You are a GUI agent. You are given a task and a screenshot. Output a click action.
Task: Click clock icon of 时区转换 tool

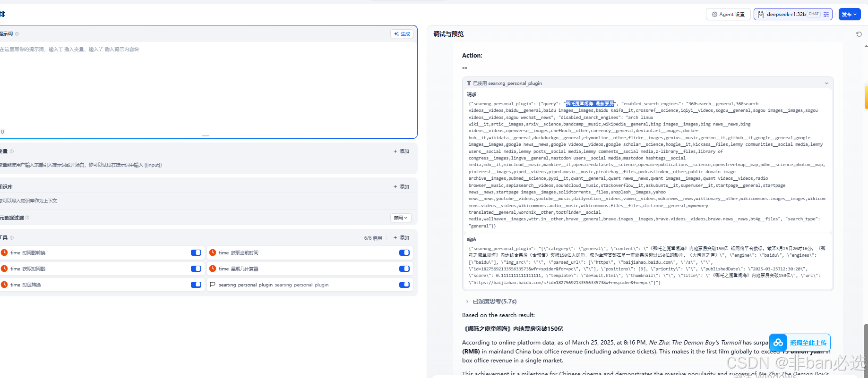click(4, 285)
